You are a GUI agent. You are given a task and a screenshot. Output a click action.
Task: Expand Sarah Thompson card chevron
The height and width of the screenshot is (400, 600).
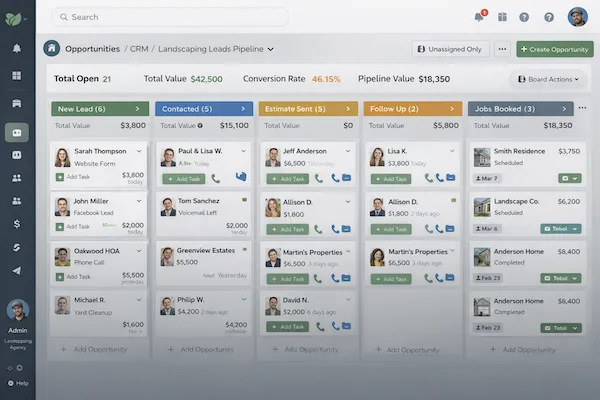tap(139, 151)
